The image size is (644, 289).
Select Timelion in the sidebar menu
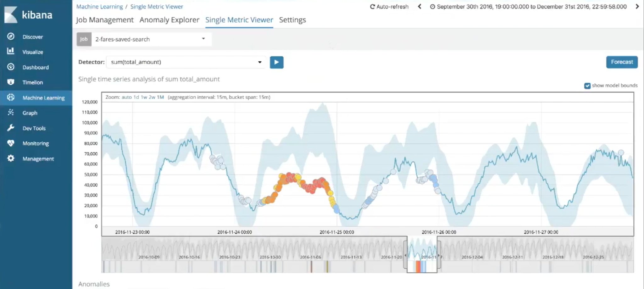coord(33,82)
